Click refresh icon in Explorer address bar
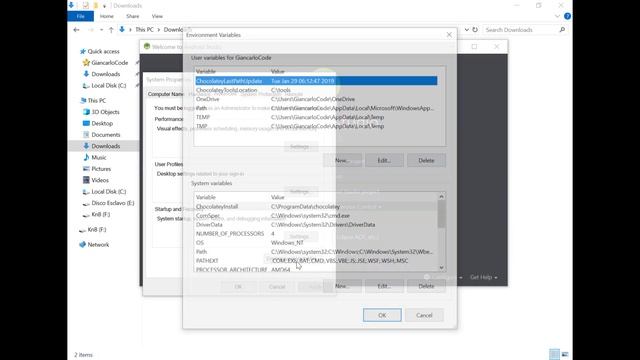Screen dimensions: 640x360 coord(475,30)
